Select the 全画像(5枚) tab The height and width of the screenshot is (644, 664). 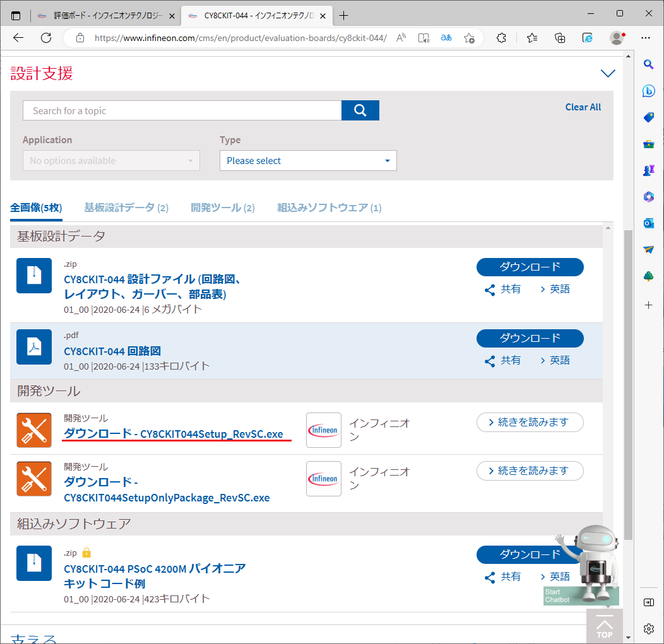[x=36, y=208]
